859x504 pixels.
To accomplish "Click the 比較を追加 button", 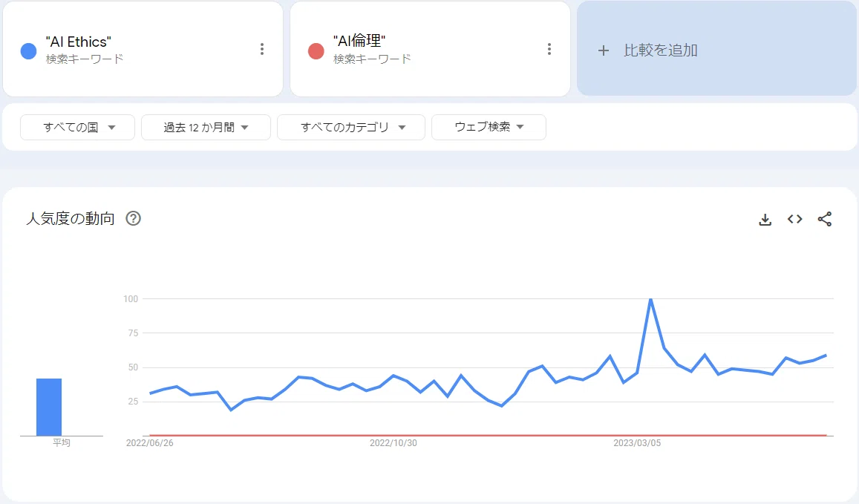I will point(716,49).
